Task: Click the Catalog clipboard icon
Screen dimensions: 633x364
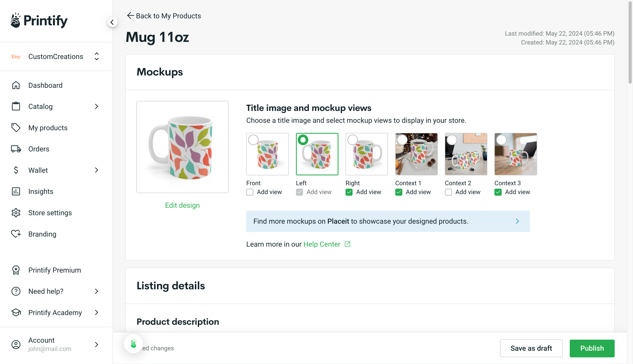Action: [x=16, y=106]
